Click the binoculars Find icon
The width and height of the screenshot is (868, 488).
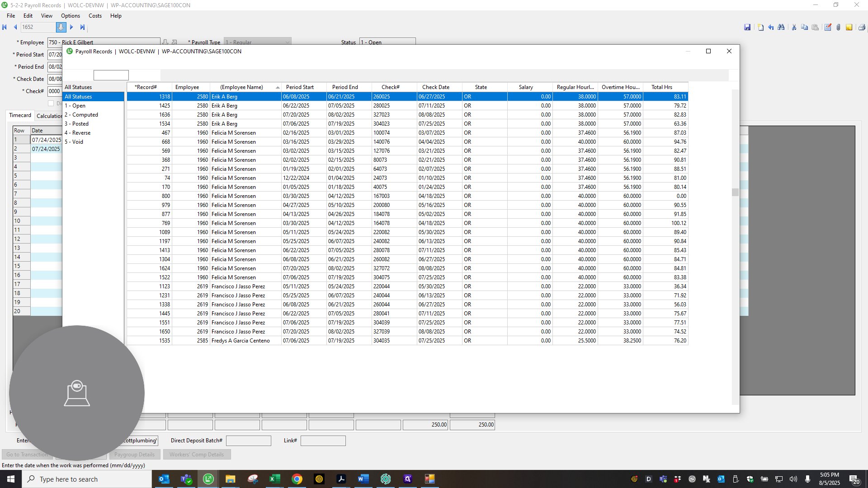(x=781, y=27)
